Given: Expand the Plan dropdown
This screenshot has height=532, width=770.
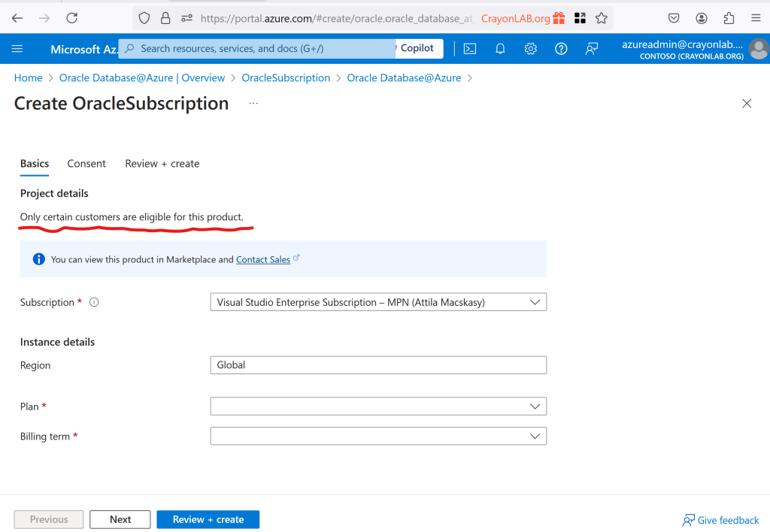Looking at the screenshot, I should point(378,407).
